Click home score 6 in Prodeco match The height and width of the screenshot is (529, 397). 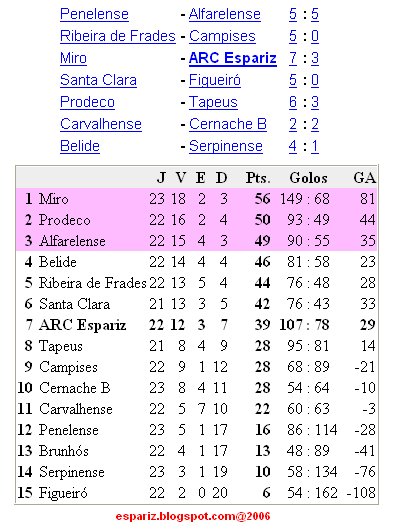293,102
